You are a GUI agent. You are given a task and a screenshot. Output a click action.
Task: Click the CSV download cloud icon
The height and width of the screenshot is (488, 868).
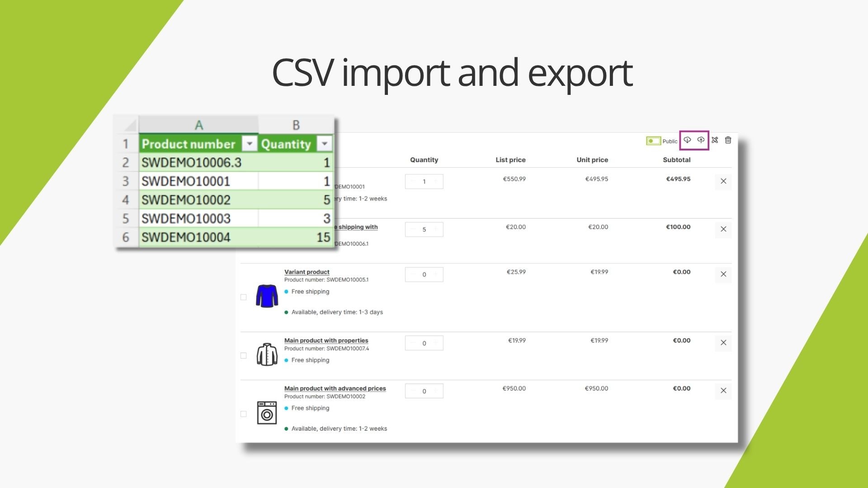click(687, 140)
